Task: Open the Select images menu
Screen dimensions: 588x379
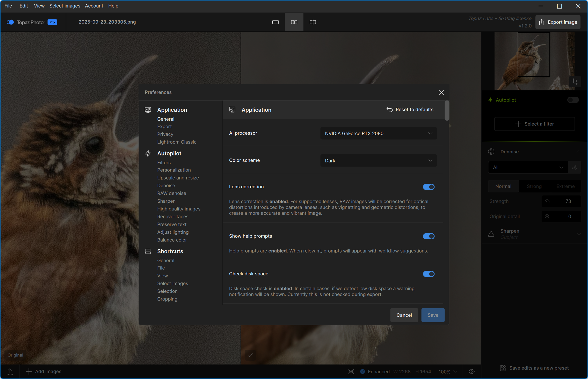Action: coord(65,6)
